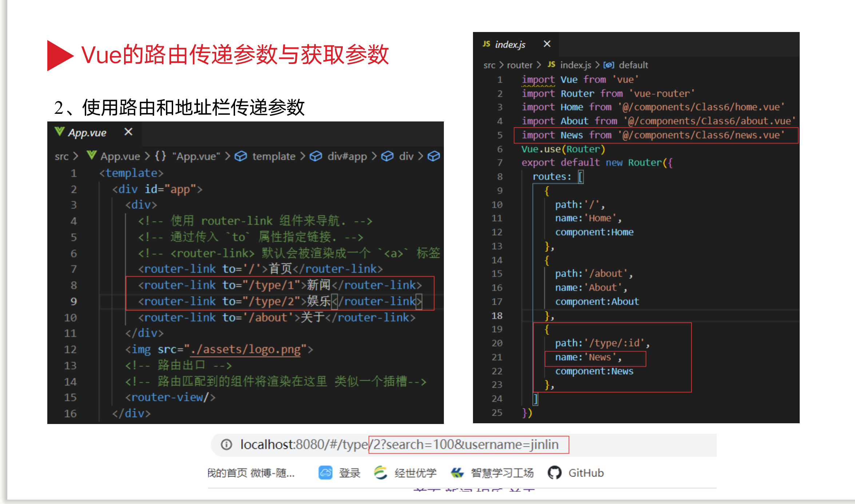Select the index.js tab
Image resolution: width=855 pixels, height=504 pixels.
click(x=516, y=44)
